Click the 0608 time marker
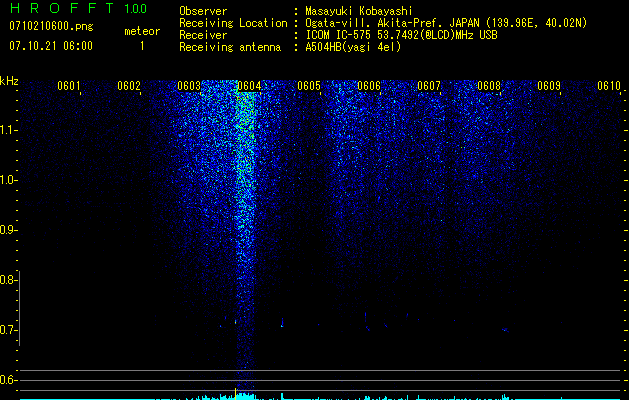 489,86
